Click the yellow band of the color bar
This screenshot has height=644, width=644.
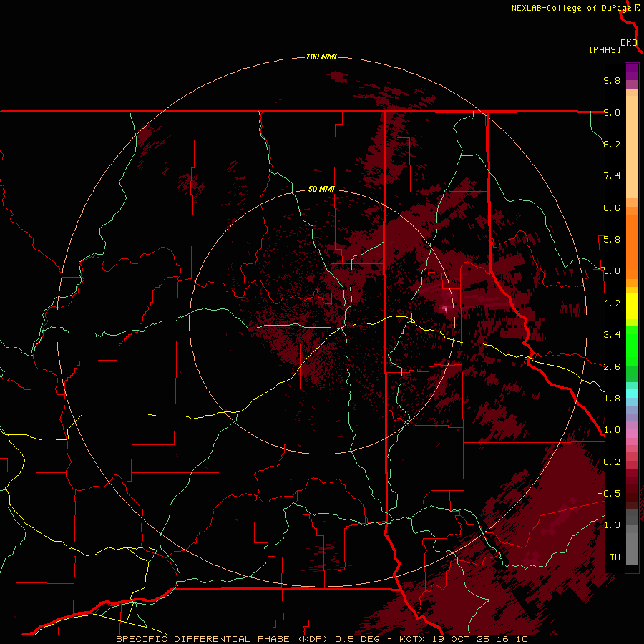[x=632, y=306]
